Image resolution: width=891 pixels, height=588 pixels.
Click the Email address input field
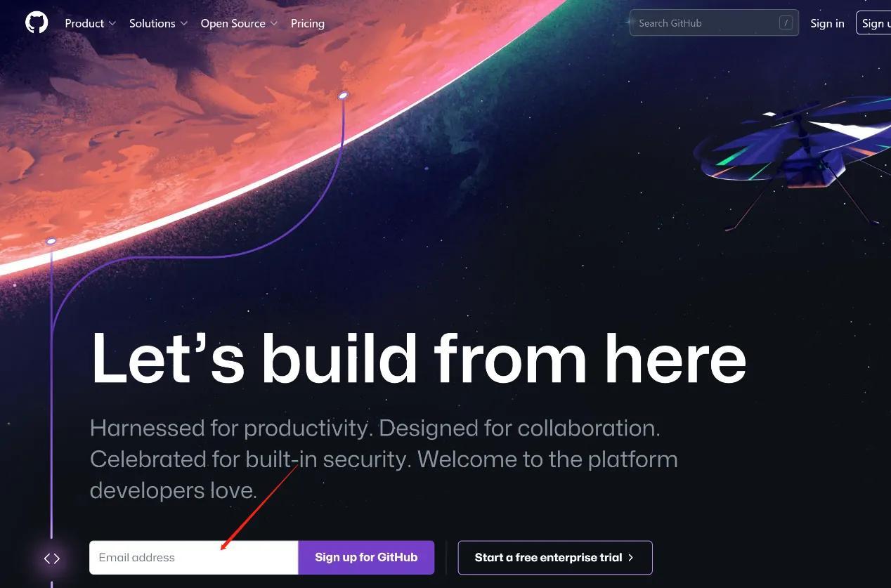pyautogui.click(x=194, y=558)
